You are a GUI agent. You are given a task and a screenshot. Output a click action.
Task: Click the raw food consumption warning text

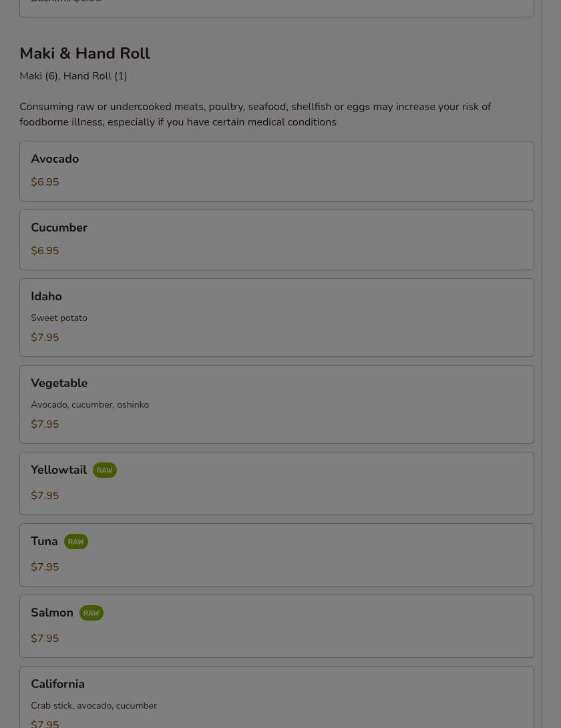tap(254, 114)
